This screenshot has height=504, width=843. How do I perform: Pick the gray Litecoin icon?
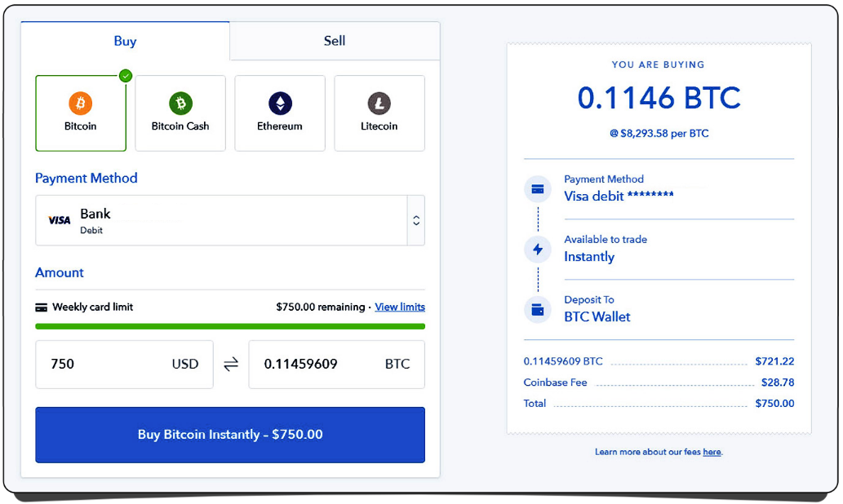point(379,104)
